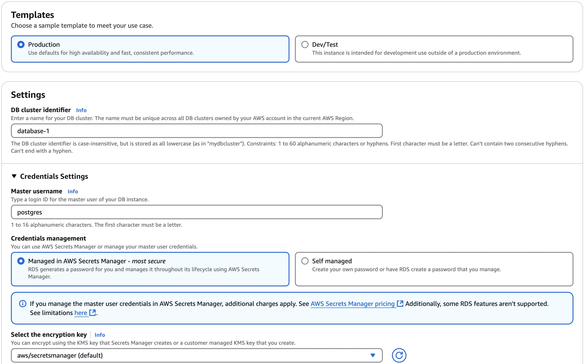This screenshot has width=588, height=364.
Task: Click the dropdown arrow of aws/secretsmanager selector
Action: (373, 355)
